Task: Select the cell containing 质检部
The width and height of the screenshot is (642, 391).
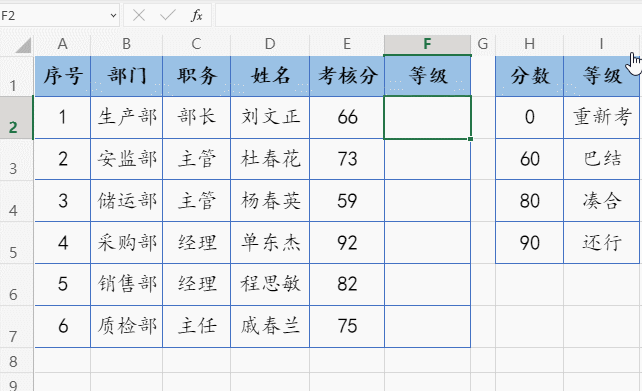Action: tap(127, 327)
